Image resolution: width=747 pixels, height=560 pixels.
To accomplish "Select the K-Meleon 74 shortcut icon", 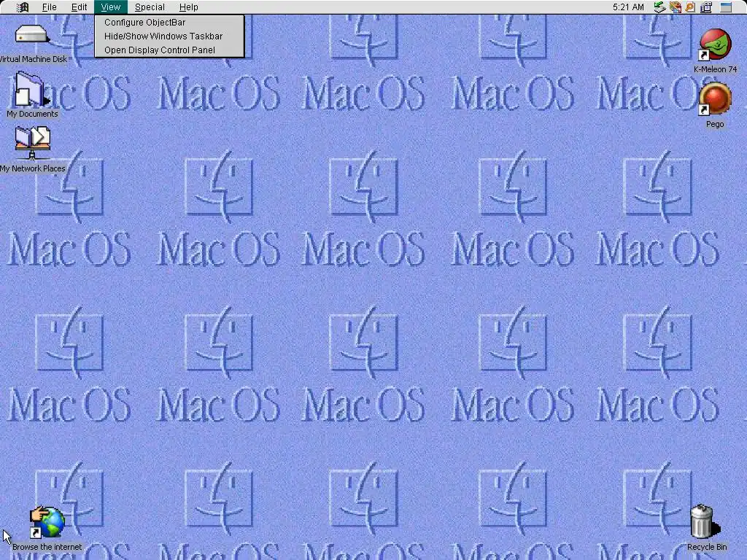I will (715, 44).
